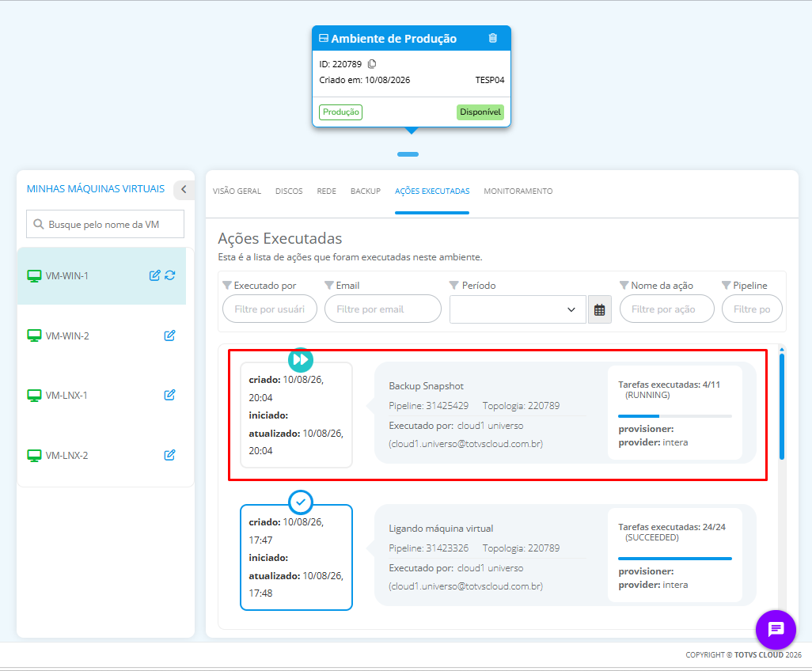The width and height of the screenshot is (812, 671).
Task: Edit the VM-WIN-2 machine
Action: pos(169,335)
